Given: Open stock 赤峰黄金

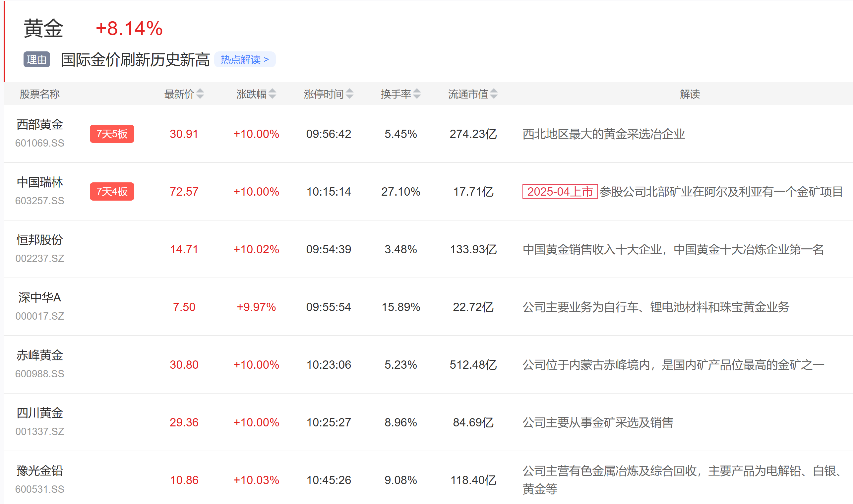Looking at the screenshot, I should point(40,355).
